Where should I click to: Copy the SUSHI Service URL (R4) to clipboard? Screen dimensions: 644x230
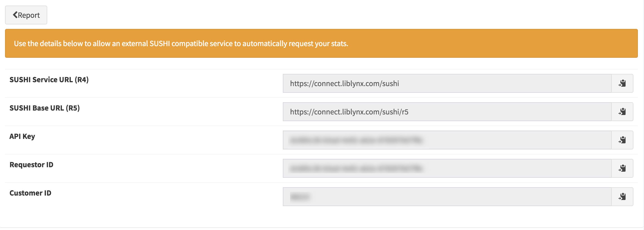click(x=622, y=83)
